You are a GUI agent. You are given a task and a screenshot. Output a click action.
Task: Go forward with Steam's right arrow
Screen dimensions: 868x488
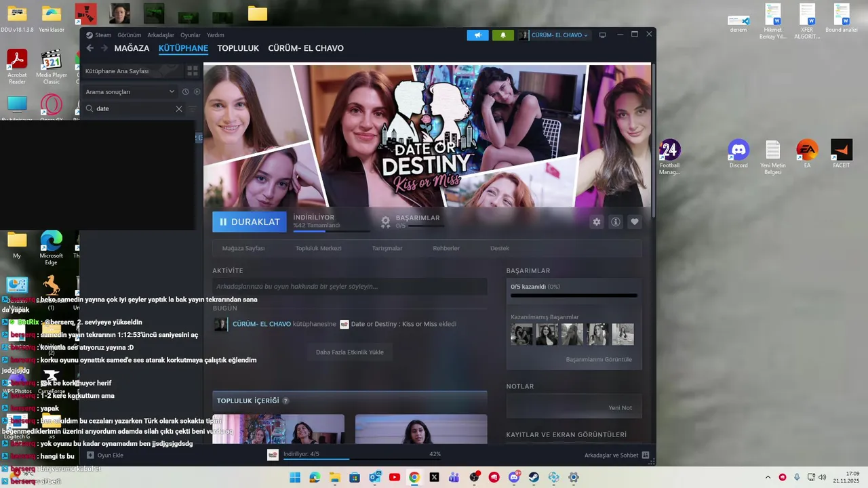pos(104,48)
